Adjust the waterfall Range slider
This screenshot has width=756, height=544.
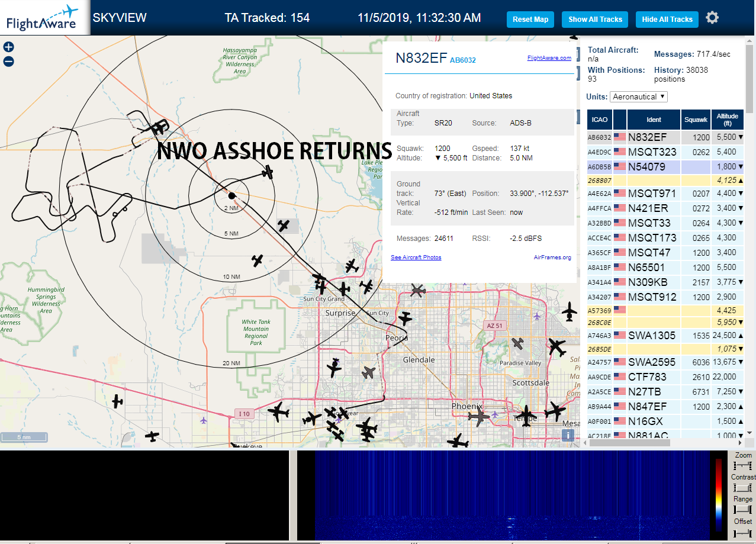742,510
